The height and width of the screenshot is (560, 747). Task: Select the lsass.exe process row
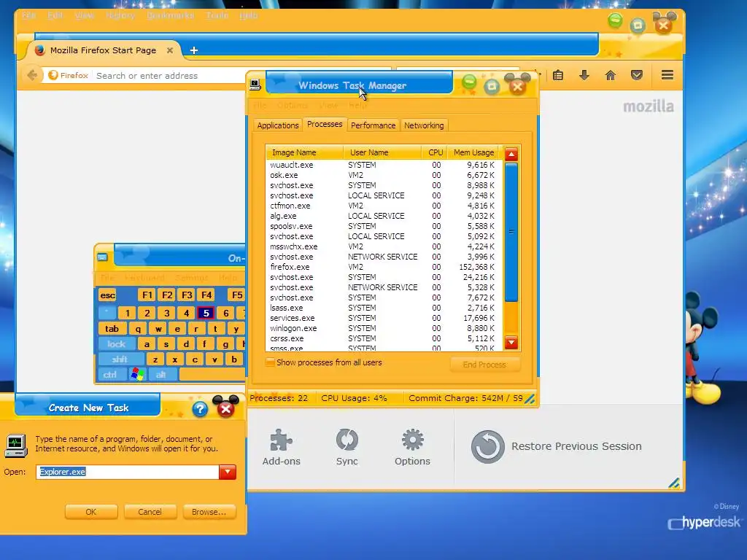click(382, 308)
